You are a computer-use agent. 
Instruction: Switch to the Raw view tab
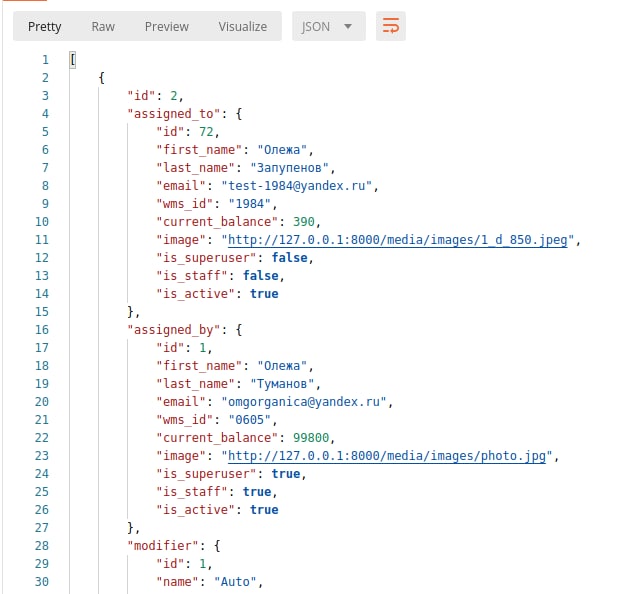103,27
